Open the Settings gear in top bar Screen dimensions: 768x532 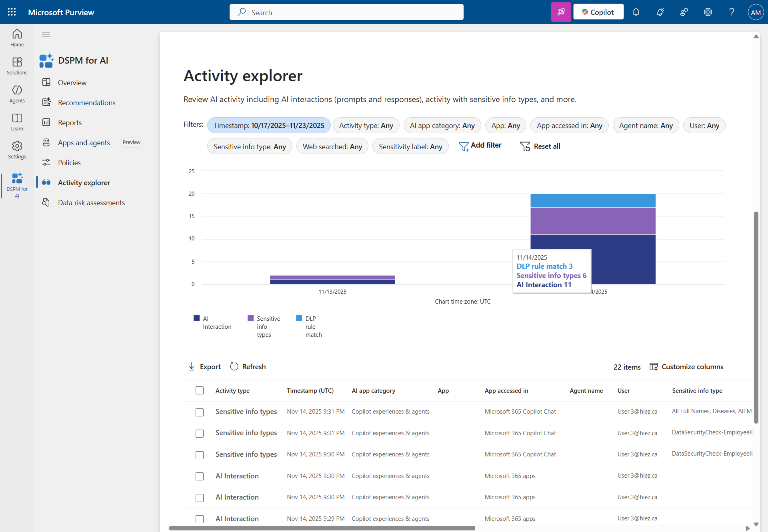[708, 12]
